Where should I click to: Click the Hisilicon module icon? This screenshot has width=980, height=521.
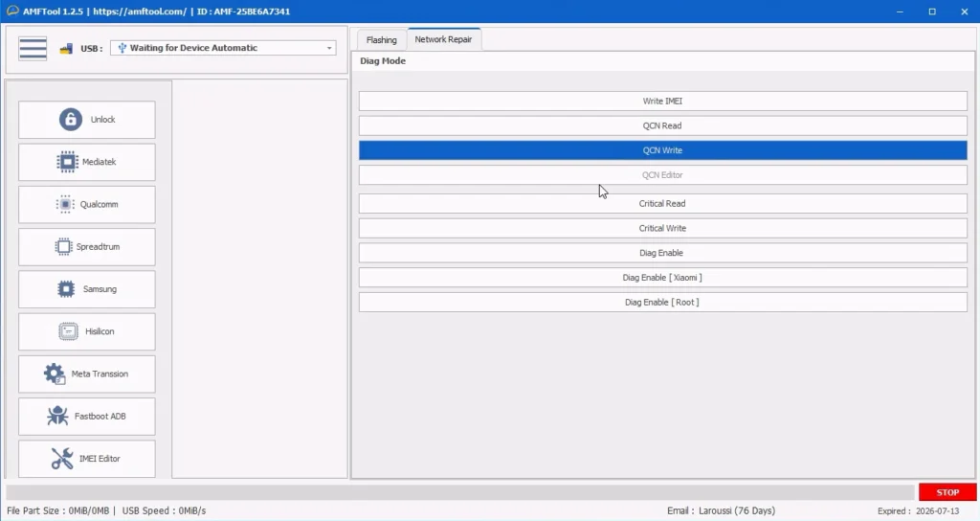tap(68, 331)
